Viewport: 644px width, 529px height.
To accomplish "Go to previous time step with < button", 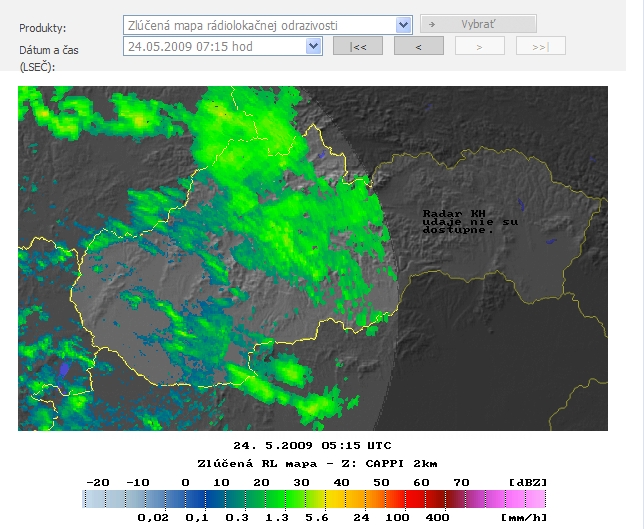I will tap(418, 46).
